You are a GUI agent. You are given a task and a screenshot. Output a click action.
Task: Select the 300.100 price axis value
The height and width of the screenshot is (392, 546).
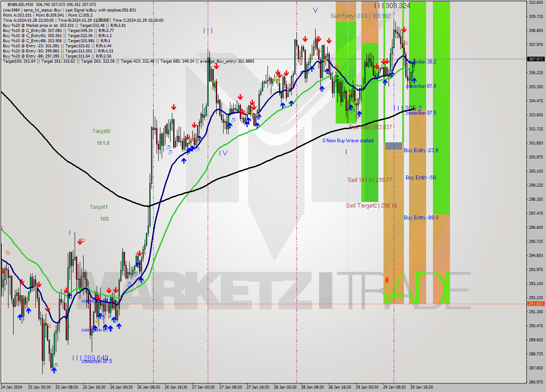click(x=535, y=171)
